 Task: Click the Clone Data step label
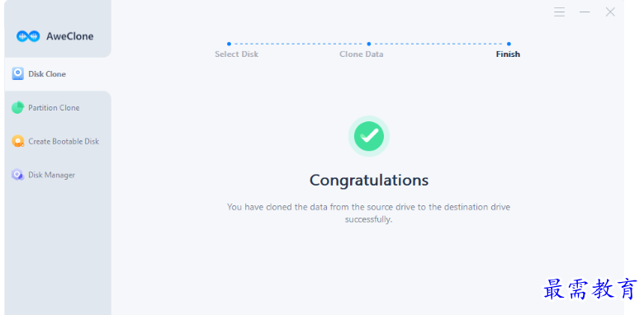[362, 54]
